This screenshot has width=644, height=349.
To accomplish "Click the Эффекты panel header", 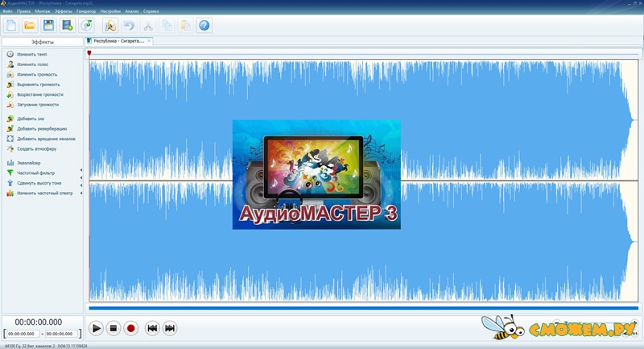I will (x=43, y=42).
